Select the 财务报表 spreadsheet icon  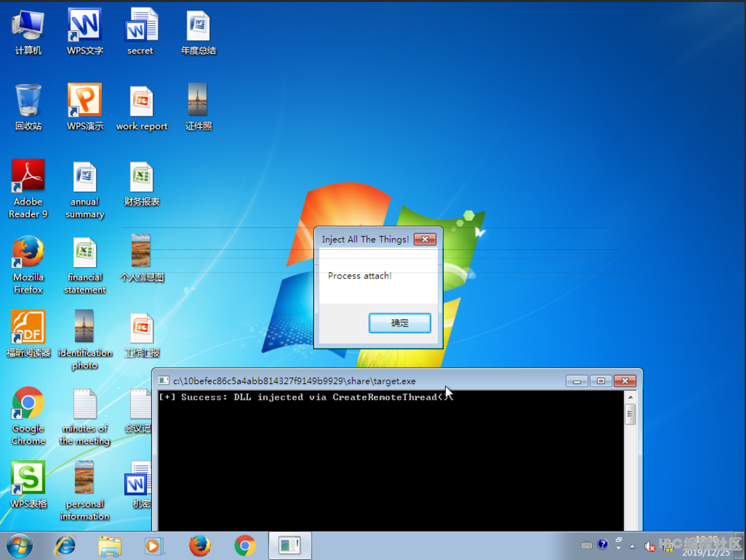[142, 184]
